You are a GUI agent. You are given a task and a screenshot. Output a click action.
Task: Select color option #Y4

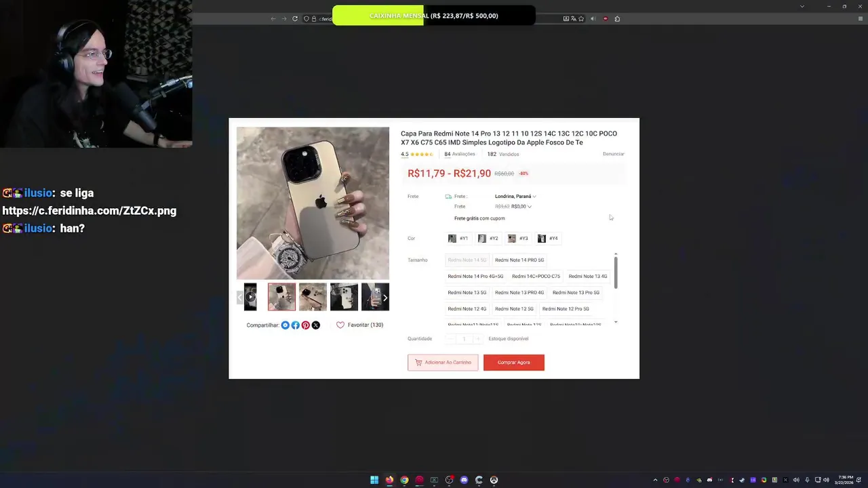[x=547, y=239]
